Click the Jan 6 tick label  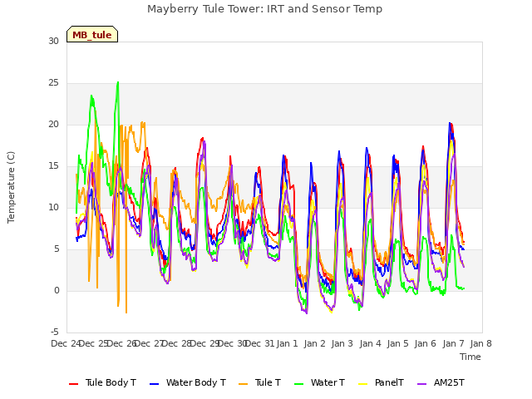(425, 343)
